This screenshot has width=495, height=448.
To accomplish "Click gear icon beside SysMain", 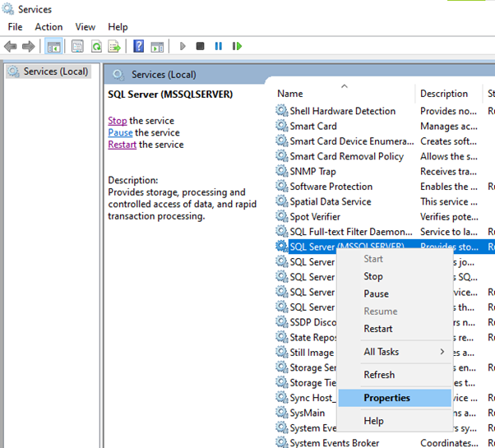I will pyautogui.click(x=281, y=413).
